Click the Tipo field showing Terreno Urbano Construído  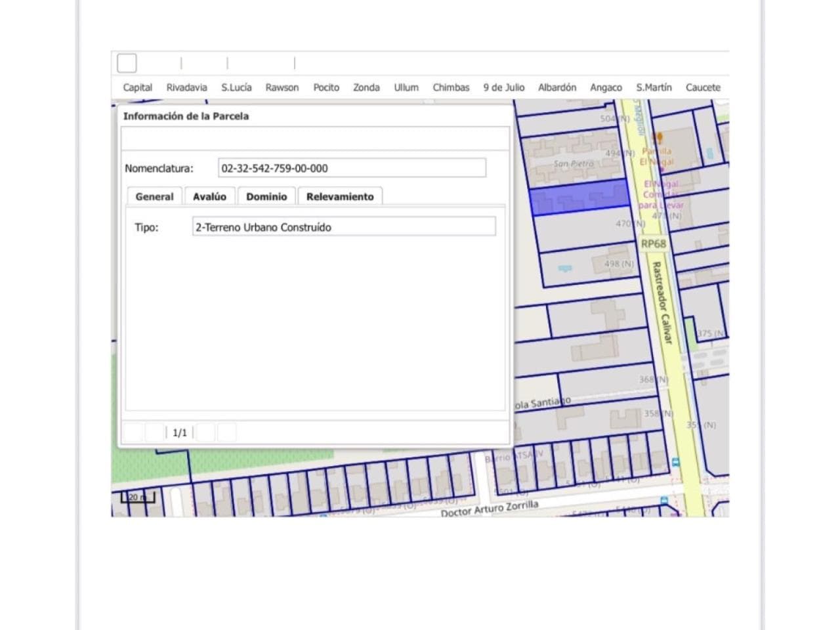point(344,227)
